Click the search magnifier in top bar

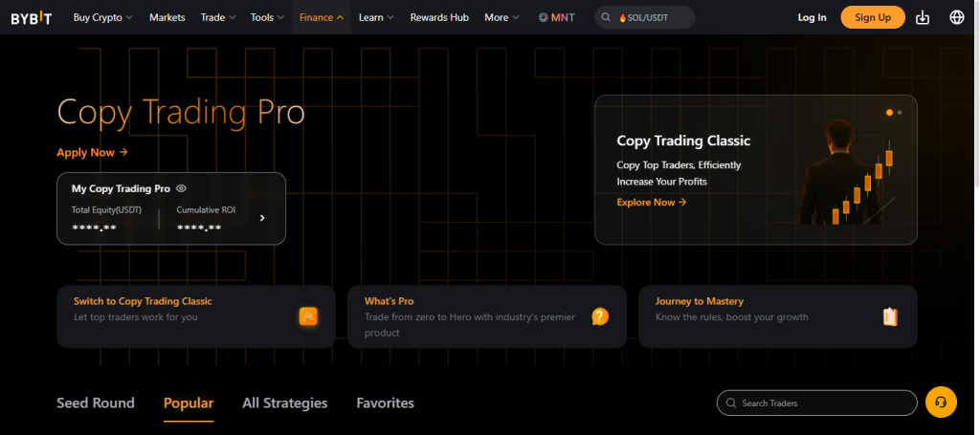606,17
